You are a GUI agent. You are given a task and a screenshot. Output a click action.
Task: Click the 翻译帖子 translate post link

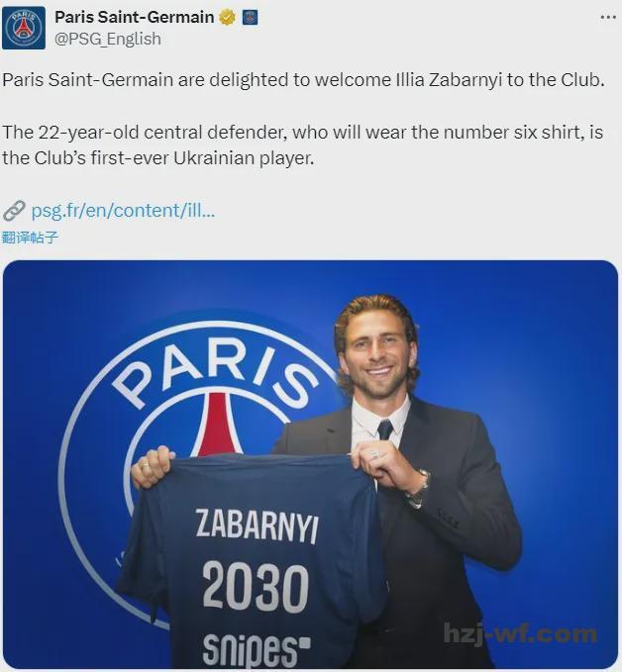point(29,237)
